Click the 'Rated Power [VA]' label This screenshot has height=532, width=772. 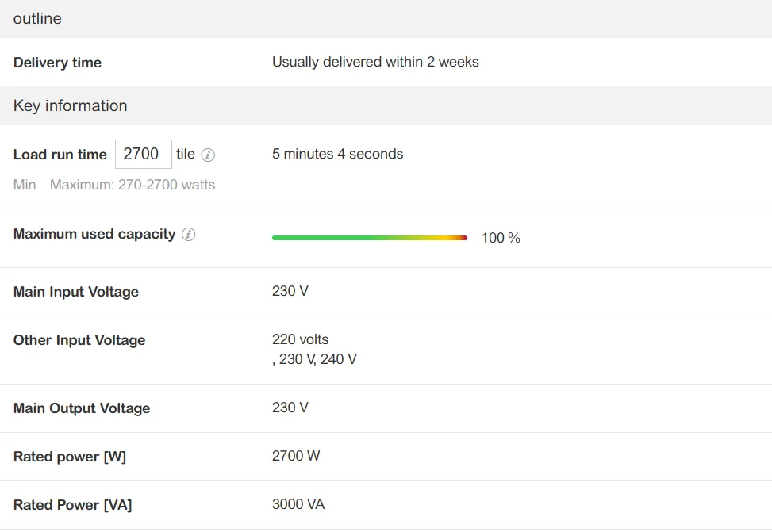click(x=72, y=505)
